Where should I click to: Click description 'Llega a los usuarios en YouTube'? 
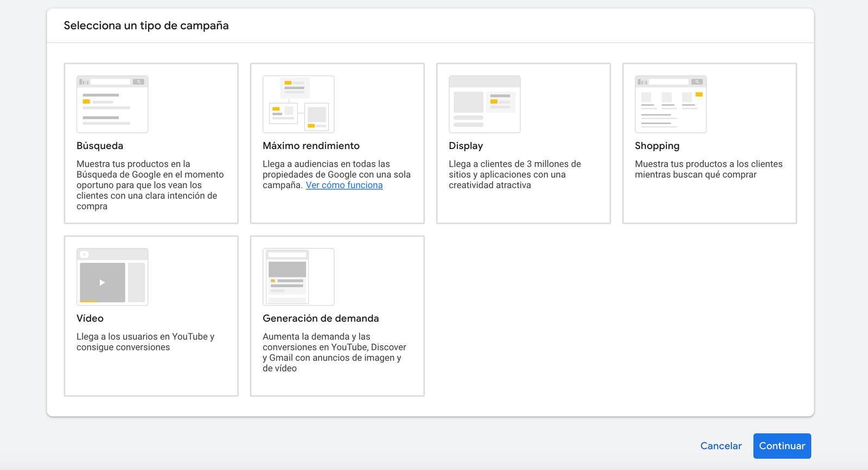[145, 342]
